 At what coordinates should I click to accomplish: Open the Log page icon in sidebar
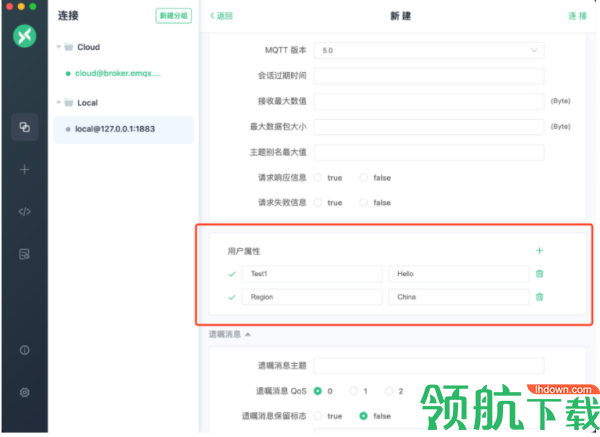pos(24,254)
